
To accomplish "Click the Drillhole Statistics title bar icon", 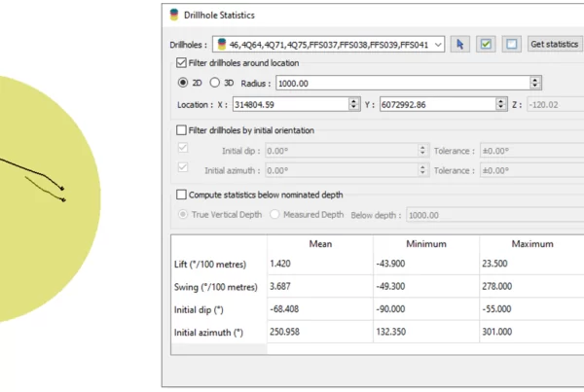I will tap(174, 15).
